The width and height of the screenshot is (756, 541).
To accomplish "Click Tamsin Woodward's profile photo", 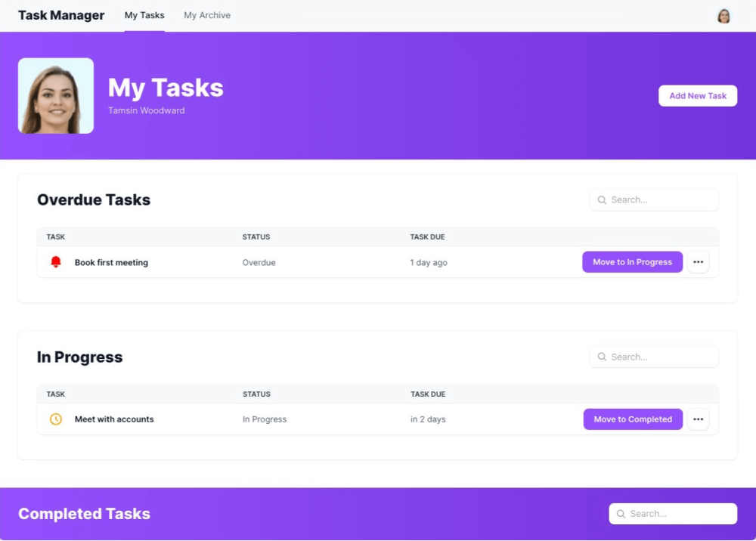I will 55,95.
